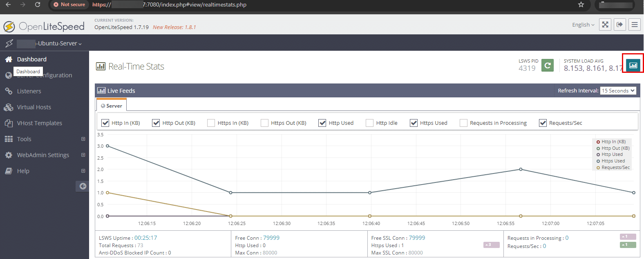
Task: Click the Dashboard home icon
Action: [x=9, y=59]
